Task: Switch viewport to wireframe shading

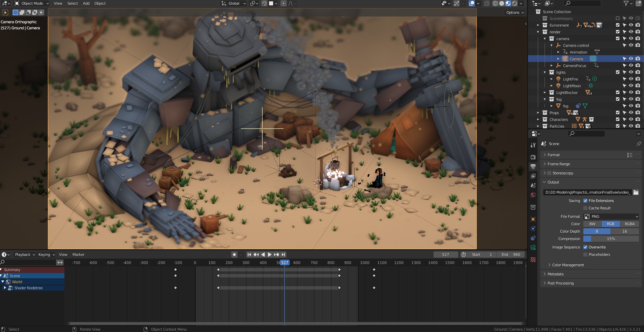Action: point(495,3)
